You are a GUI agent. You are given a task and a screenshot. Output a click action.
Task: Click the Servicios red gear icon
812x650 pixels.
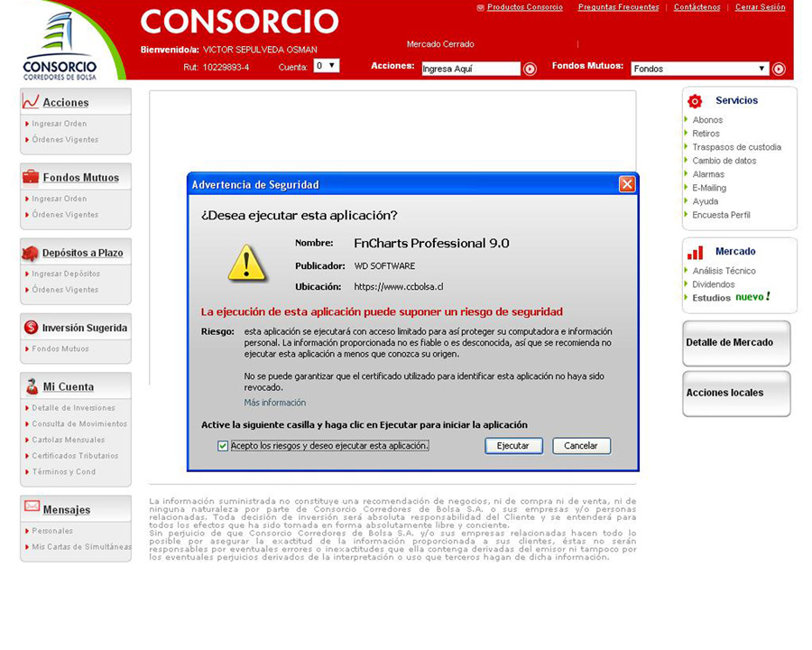tap(695, 101)
